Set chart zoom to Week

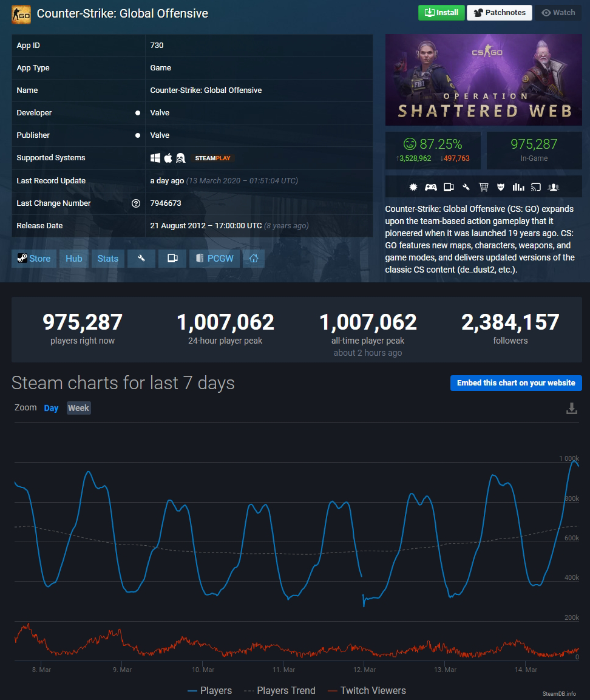pos(78,408)
